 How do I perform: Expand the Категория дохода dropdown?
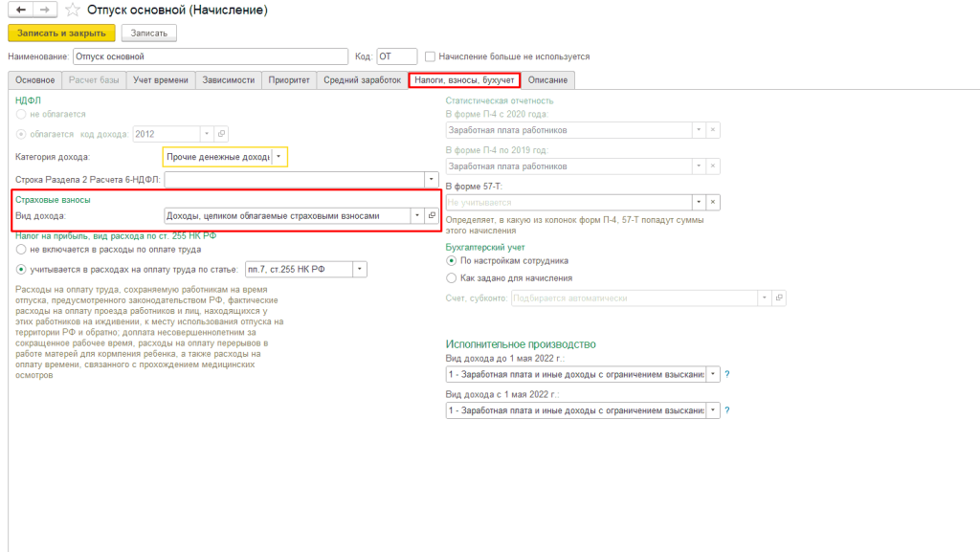(278, 156)
